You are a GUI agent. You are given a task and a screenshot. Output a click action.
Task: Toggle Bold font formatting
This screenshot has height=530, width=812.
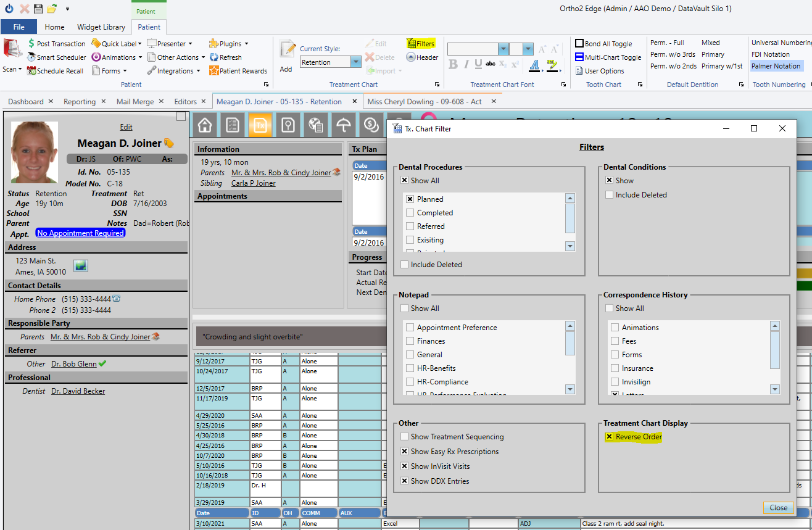pyautogui.click(x=454, y=64)
